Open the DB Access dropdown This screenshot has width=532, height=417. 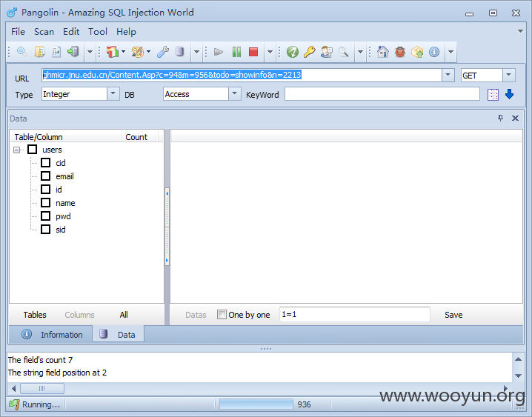(x=234, y=93)
